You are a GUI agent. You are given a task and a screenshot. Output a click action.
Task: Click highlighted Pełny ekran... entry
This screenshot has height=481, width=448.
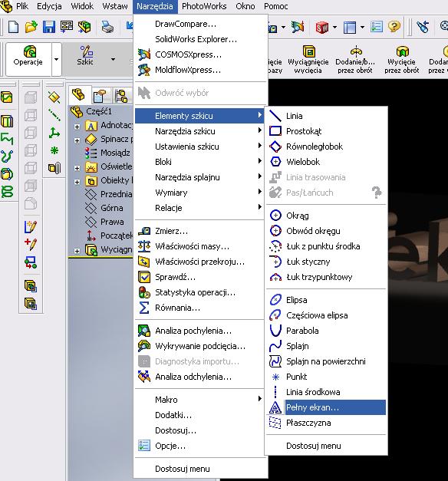point(326,407)
